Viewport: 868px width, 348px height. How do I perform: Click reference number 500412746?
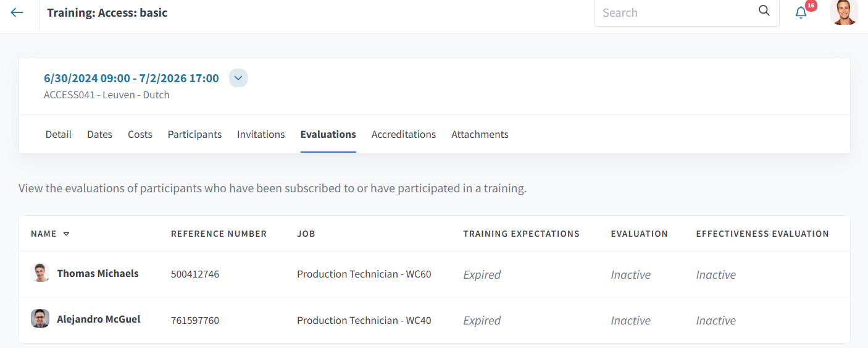click(195, 274)
